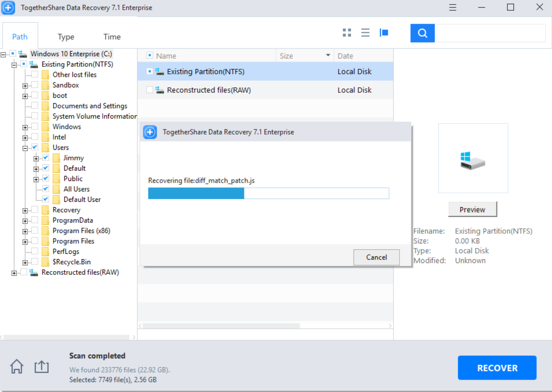Open the Size column sort dropdown arrow
The width and height of the screenshot is (552, 392).
click(328, 55)
